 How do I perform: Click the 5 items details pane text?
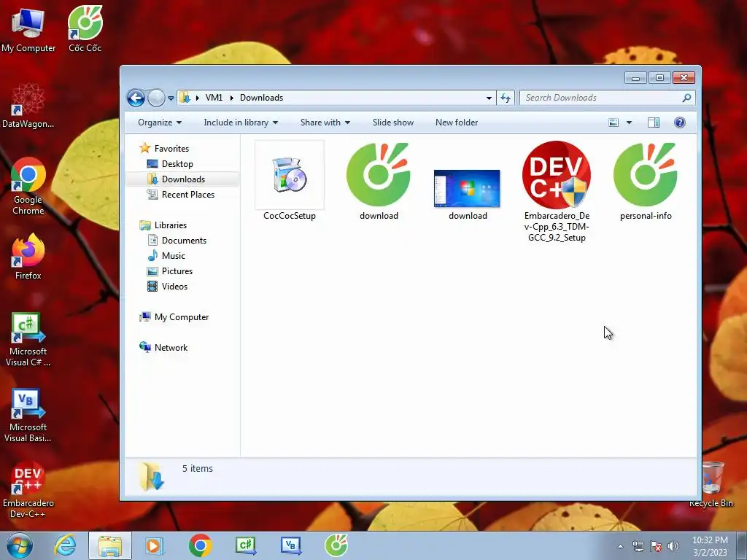click(x=197, y=469)
